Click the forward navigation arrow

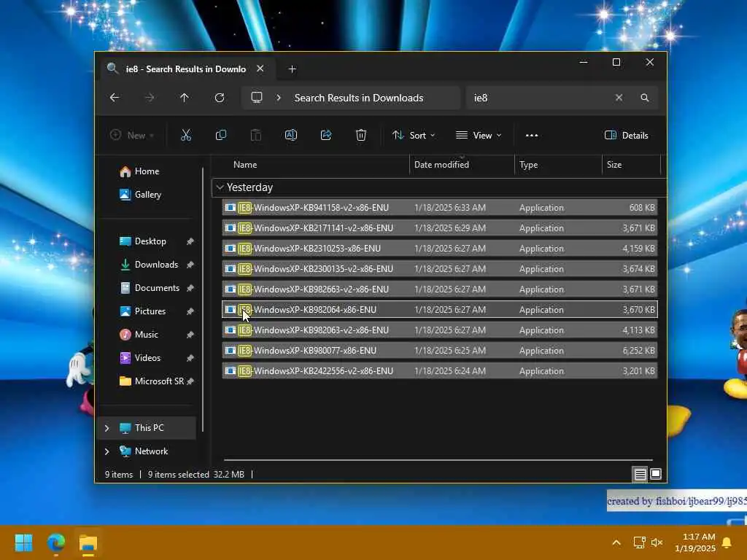(x=150, y=98)
